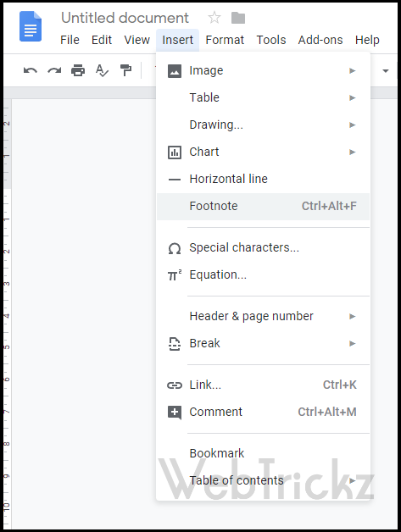This screenshot has width=401, height=532.
Task: Expand the Break submenu arrow
Action: click(353, 343)
